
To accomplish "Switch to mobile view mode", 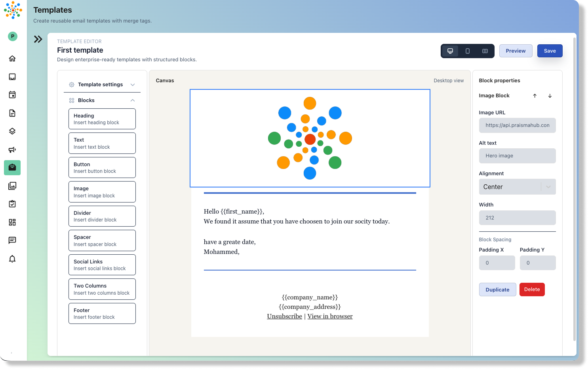I will [468, 51].
